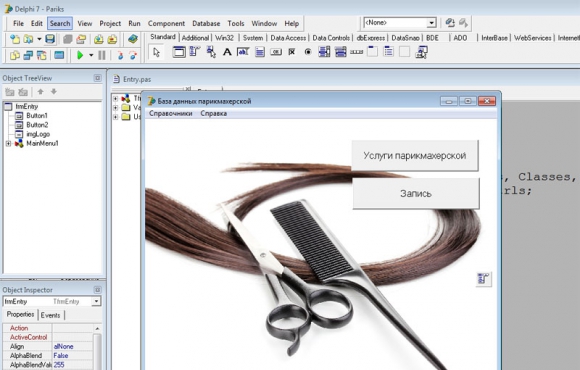580x370 pixels.
Task: Select the RadioButton palette component
Action: tap(308, 52)
